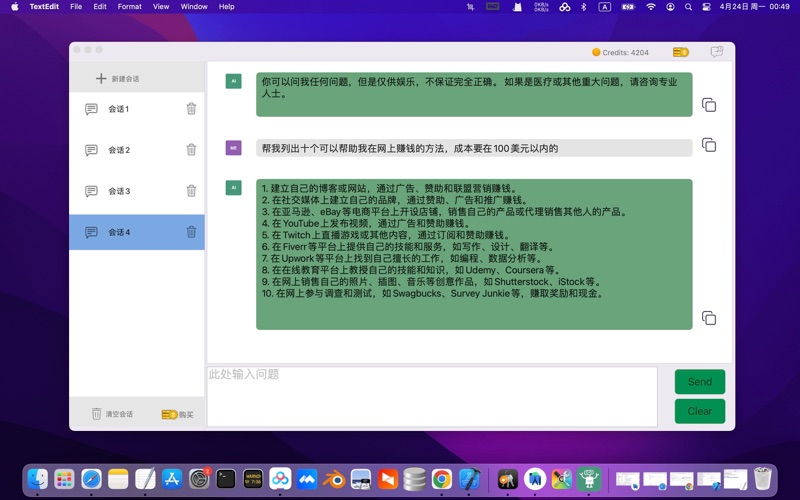Viewport: 800px width, 500px height.
Task: Open 会话 3 conversation
Action: click(119, 191)
